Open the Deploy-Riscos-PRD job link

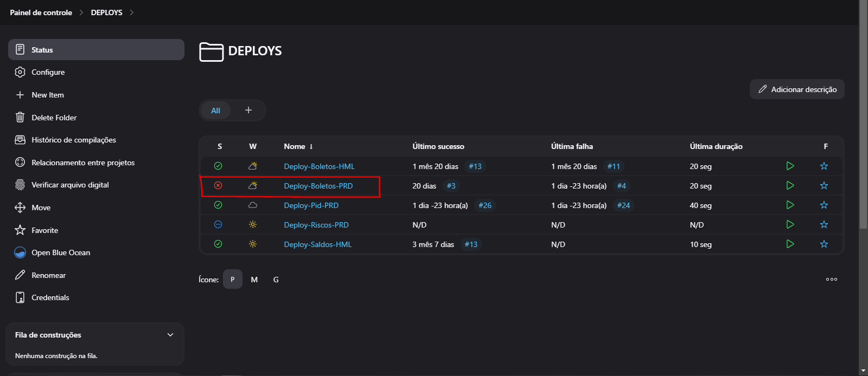[316, 225]
